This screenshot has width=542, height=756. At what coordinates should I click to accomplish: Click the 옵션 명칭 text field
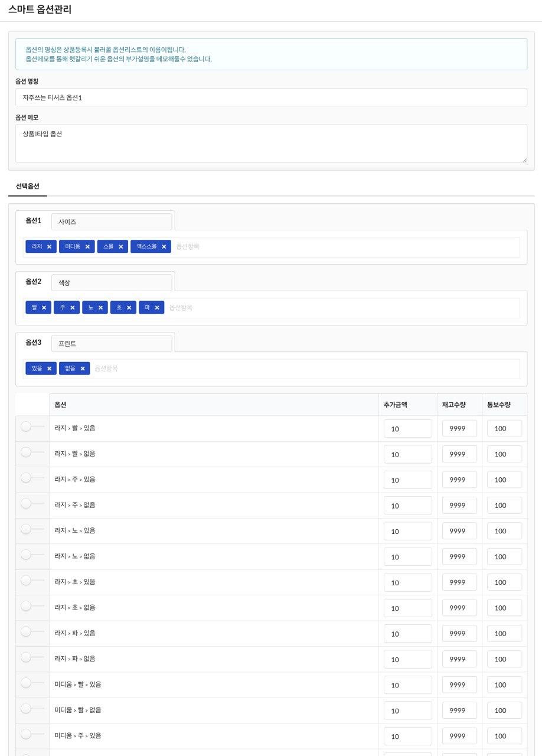pos(271,97)
